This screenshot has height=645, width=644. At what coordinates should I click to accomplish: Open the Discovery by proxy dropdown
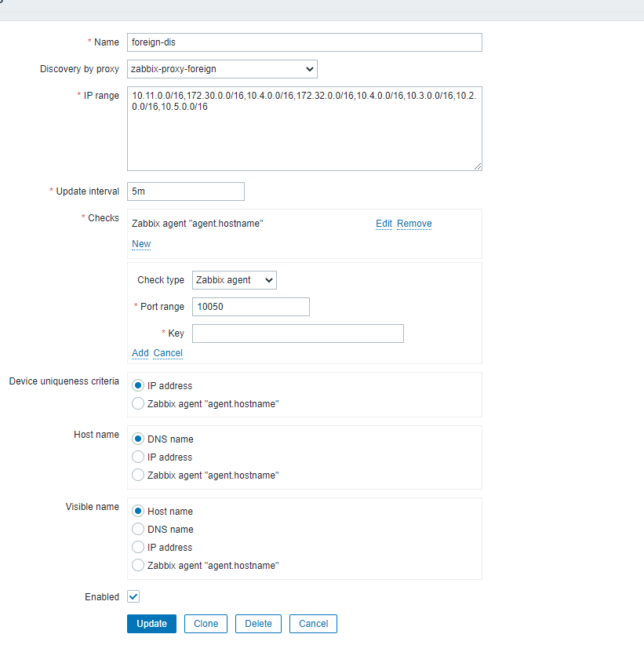click(x=222, y=69)
